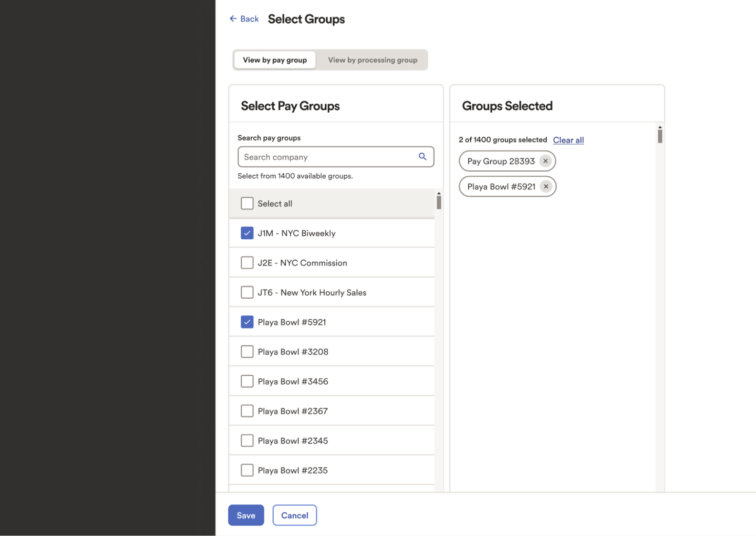Screen dimensions: 756x536
Task: Check J2E - NYC Commission
Action: pyautogui.click(x=247, y=262)
